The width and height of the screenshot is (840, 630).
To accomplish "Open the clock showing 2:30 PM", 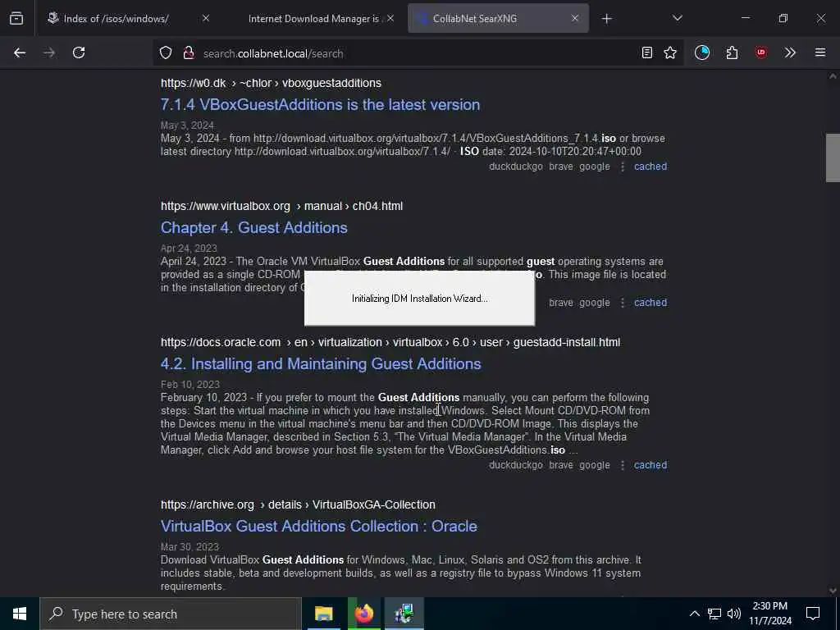I will pyautogui.click(x=770, y=614).
